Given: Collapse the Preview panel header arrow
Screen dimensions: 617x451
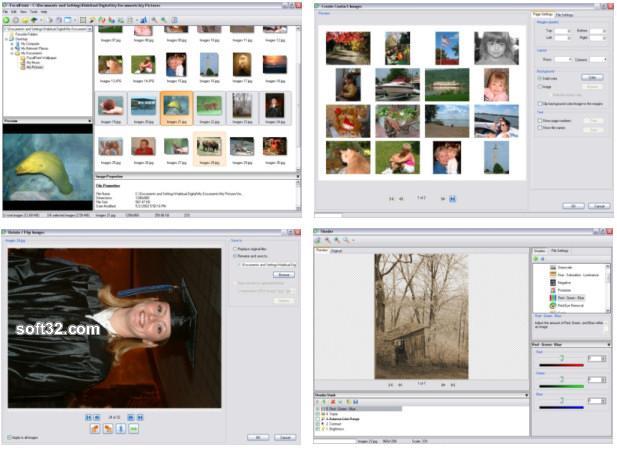Looking at the screenshot, I should click(x=90, y=121).
